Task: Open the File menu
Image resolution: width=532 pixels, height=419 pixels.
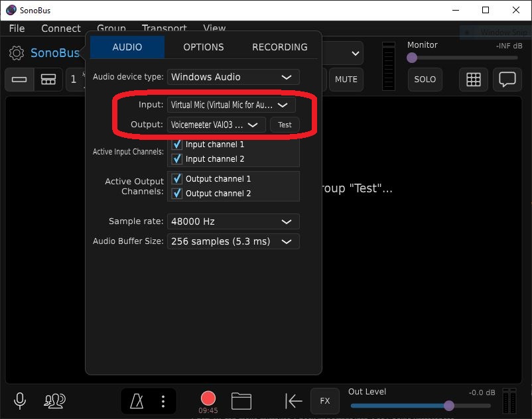Action: click(17, 29)
